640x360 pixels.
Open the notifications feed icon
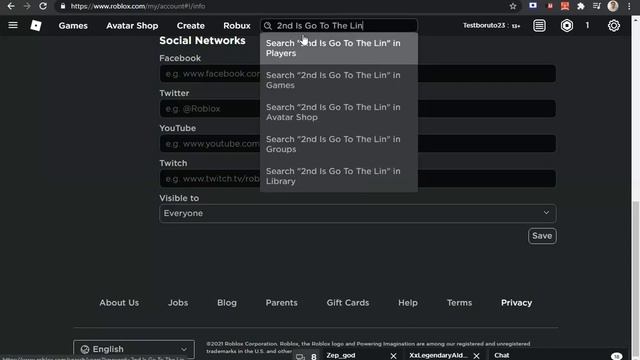pos(539,25)
